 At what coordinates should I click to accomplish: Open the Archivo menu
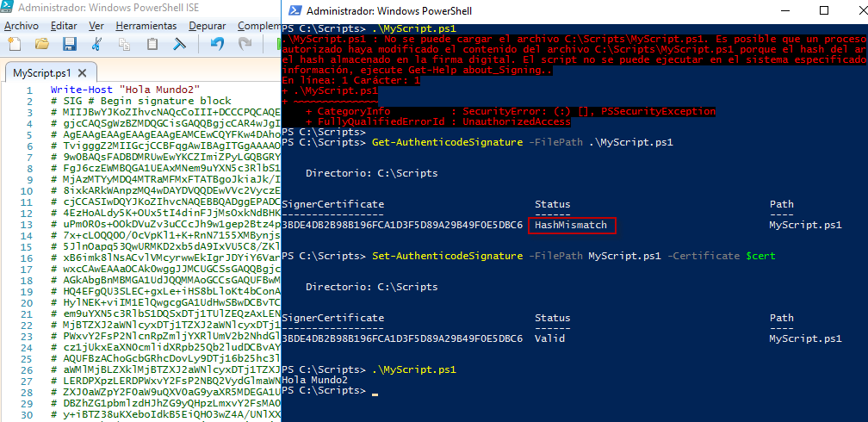[x=22, y=26]
